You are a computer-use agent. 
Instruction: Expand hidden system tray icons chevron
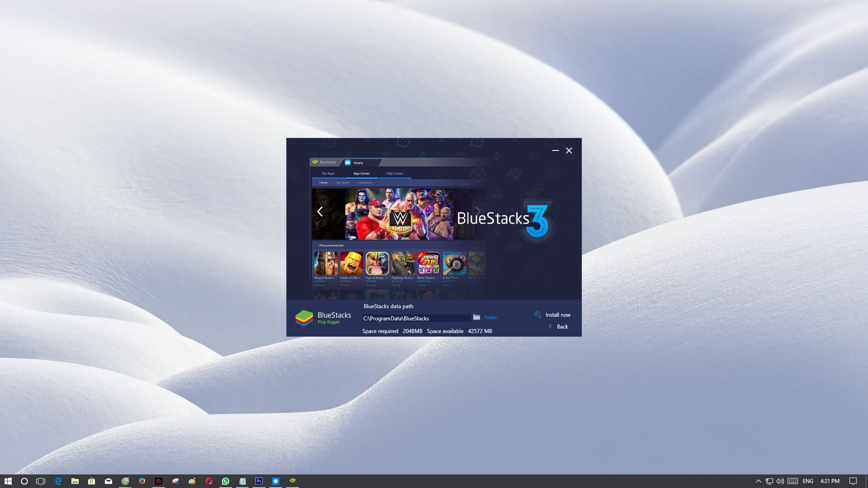(x=759, y=481)
